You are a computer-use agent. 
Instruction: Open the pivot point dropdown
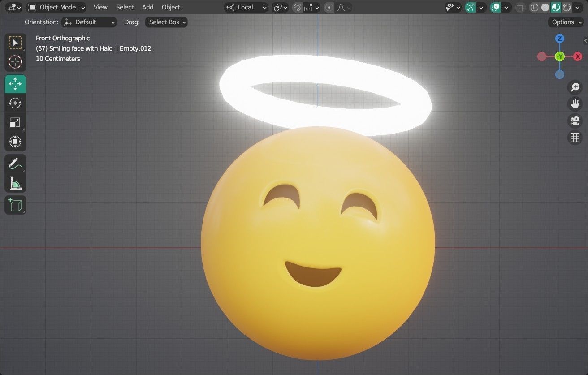coord(280,7)
